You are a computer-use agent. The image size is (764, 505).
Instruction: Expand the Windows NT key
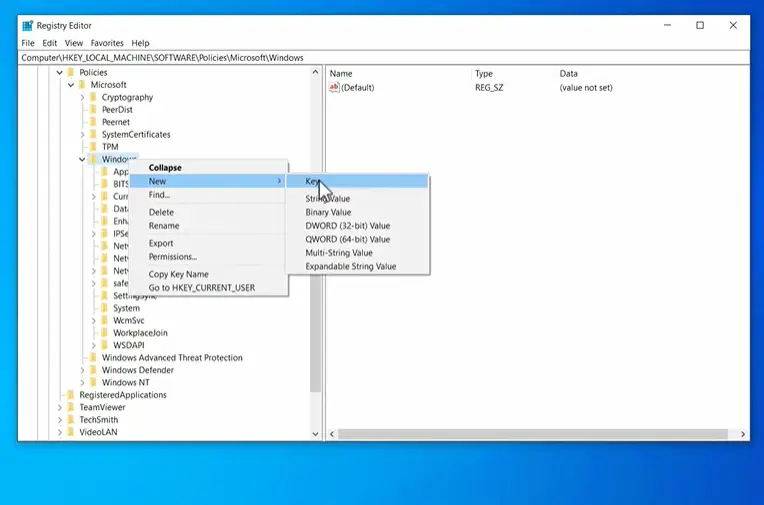(x=82, y=383)
